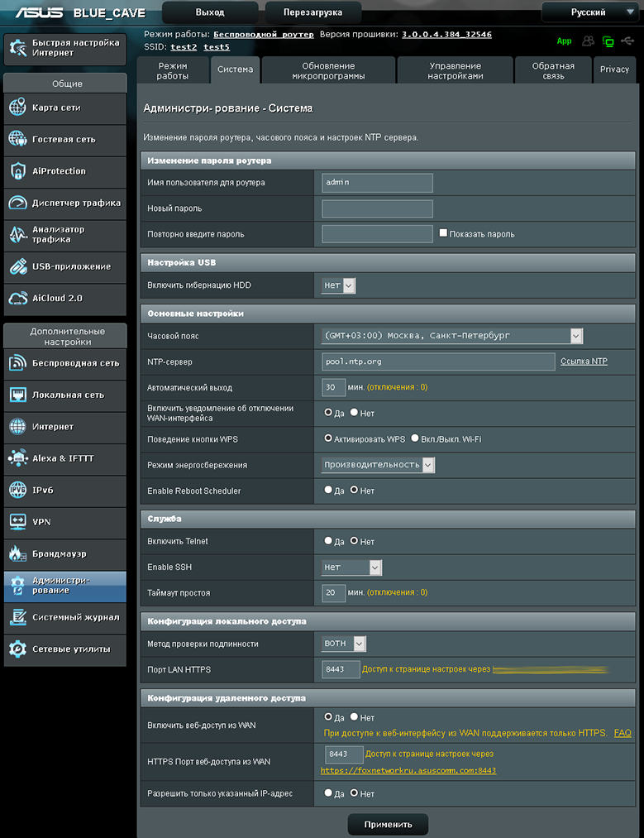Screen dimensions: 644x838
Task: Switch to Privacy tab
Action: (614, 69)
